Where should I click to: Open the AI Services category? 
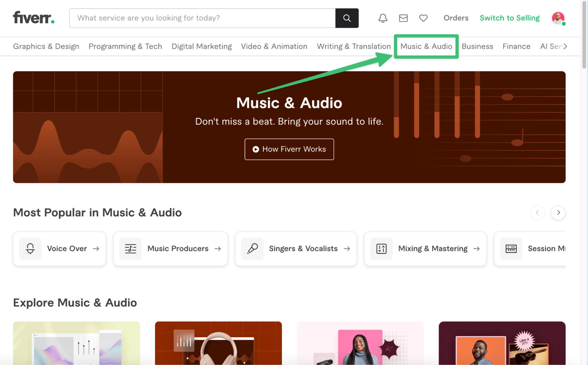(x=551, y=46)
